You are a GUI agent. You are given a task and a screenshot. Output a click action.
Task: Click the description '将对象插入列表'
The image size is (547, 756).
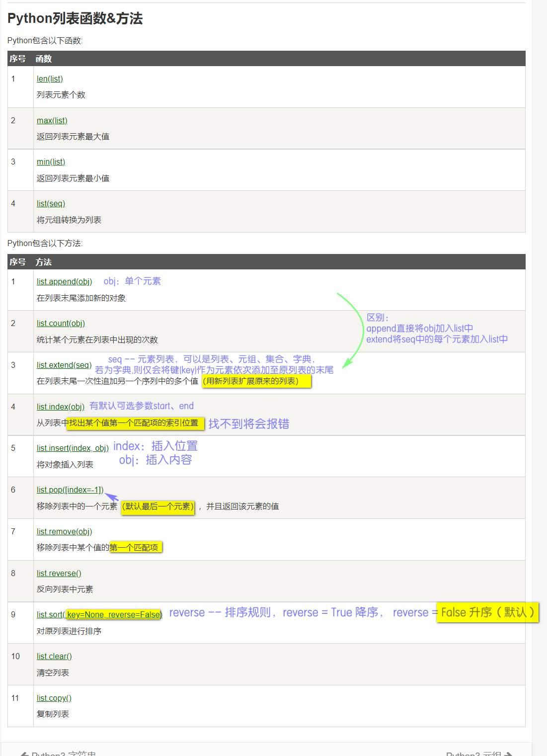pyautogui.click(x=65, y=464)
